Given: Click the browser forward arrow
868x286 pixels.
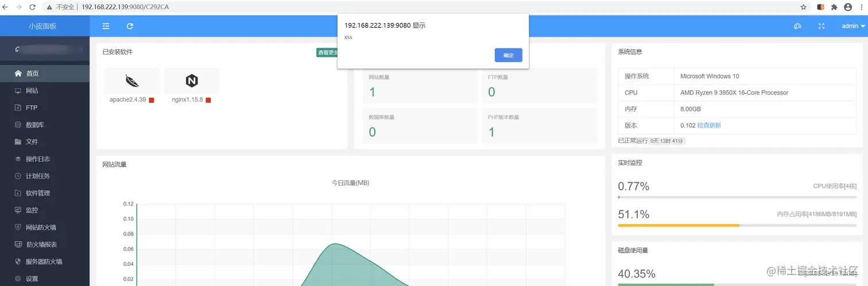Looking at the screenshot, I should pos(19,7).
